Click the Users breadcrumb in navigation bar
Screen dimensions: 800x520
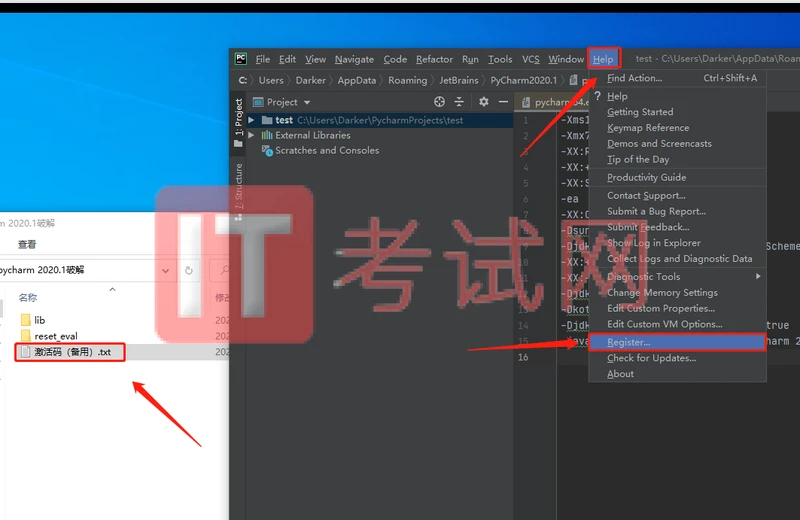[x=270, y=80]
